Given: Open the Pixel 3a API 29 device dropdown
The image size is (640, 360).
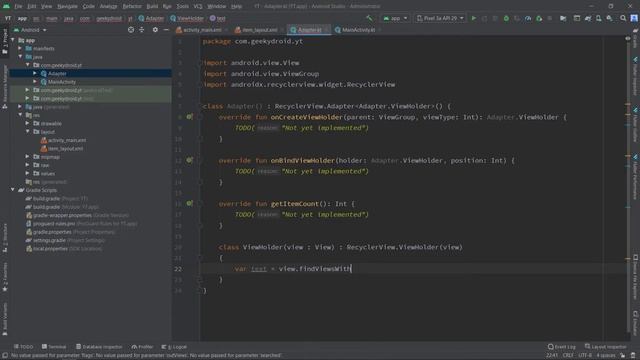Looking at the screenshot, I should [x=440, y=18].
